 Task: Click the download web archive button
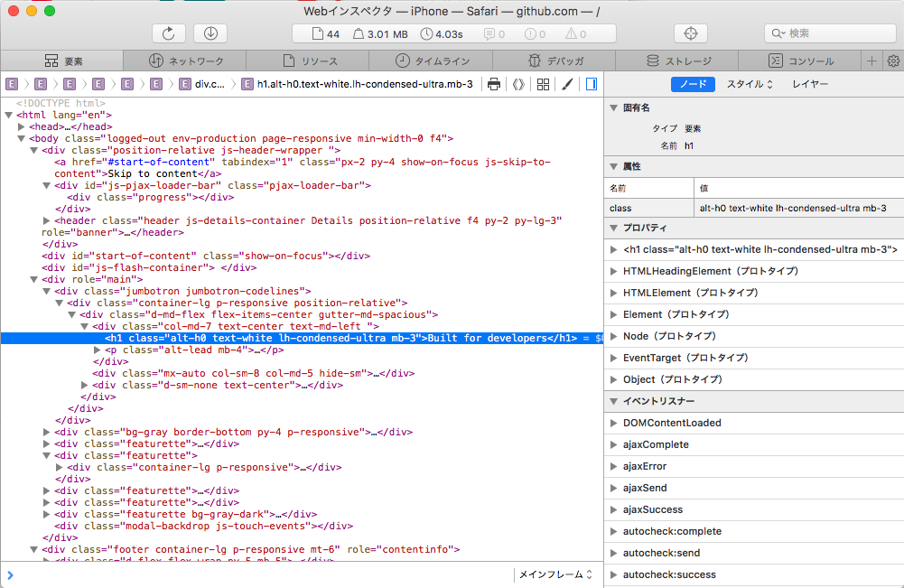pyautogui.click(x=210, y=33)
